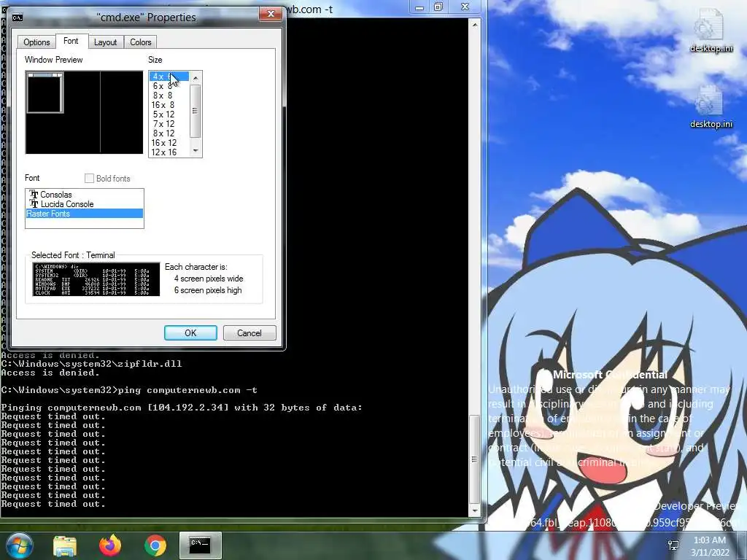The image size is (747, 560).
Task: Launch Firefox from taskbar
Action: tap(110, 545)
